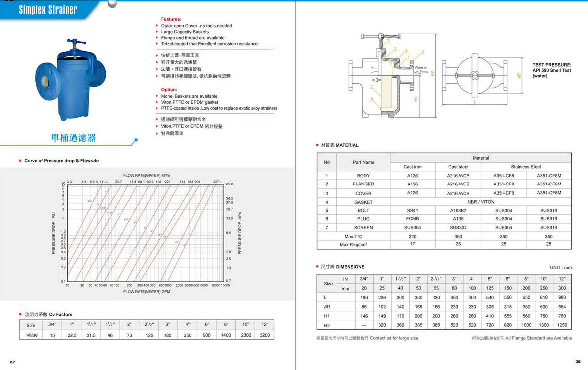The height and width of the screenshot is (370, 588).
Task: Click the "Max.P.kg/cm²" row label
Action: (353, 244)
